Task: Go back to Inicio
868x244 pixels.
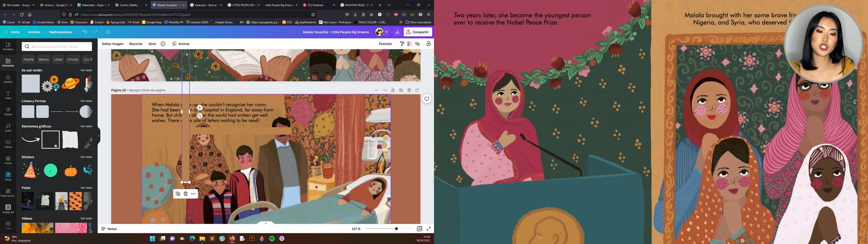Action: click(13, 32)
